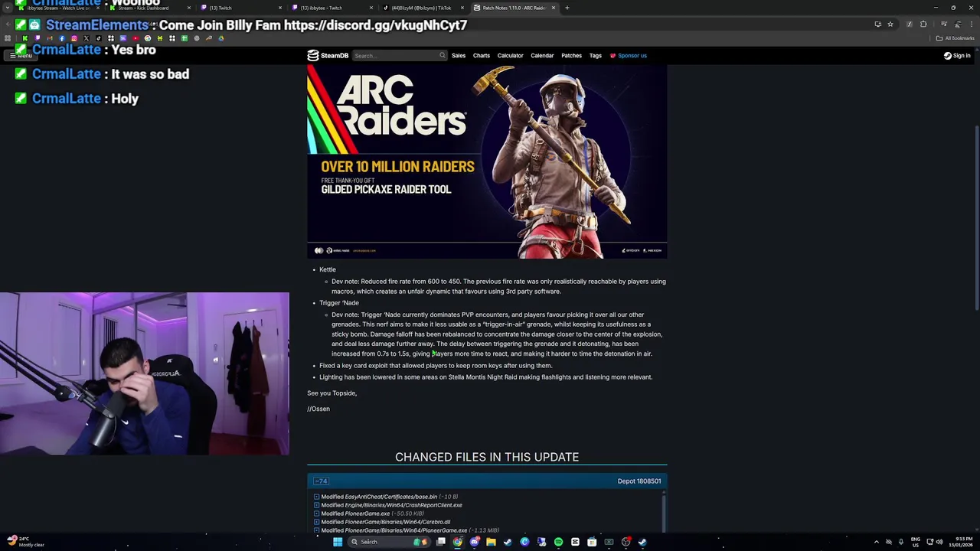Screen dimensions: 980x551
Task: Open the Chrome three-dot menu
Action: pos(971,24)
